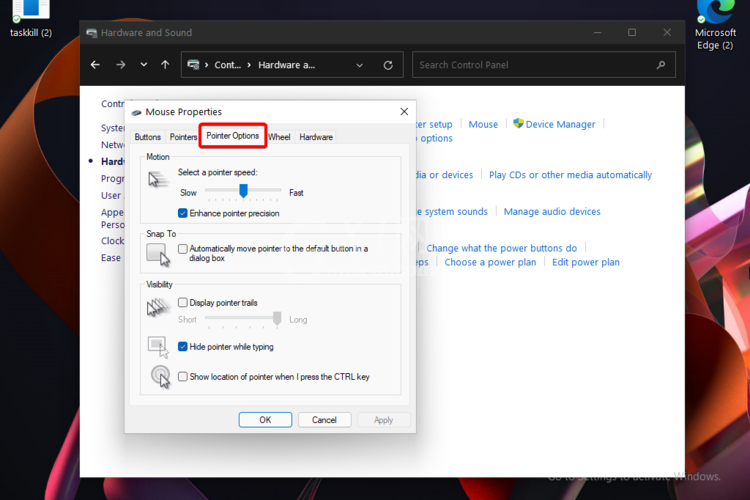Click the Ease category in sidebar
The width and height of the screenshot is (750, 500).
click(111, 258)
